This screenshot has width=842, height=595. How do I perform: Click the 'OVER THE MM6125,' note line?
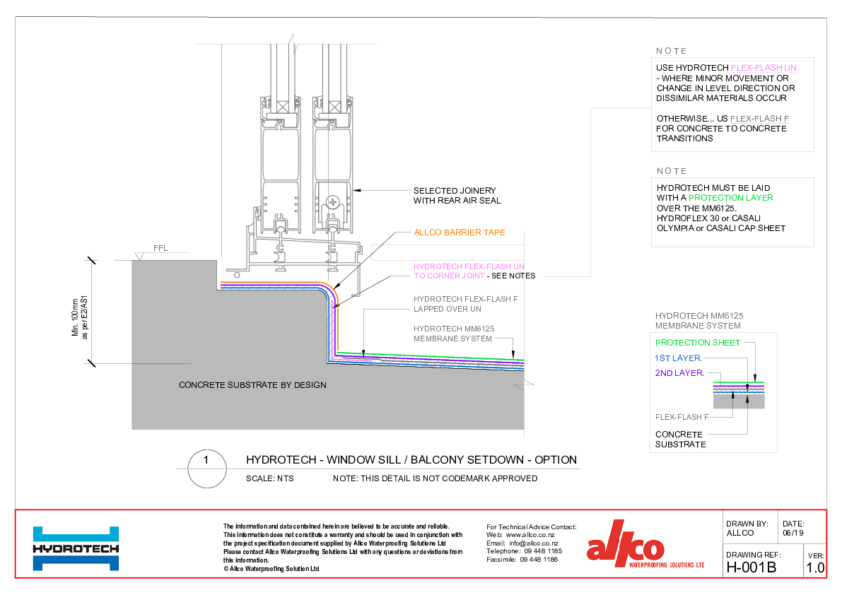pyautogui.click(x=696, y=208)
